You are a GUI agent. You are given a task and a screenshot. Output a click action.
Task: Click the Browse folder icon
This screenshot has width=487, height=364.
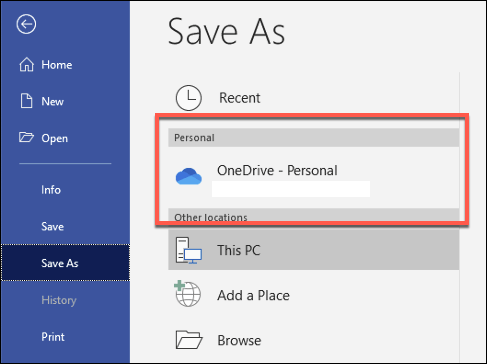pos(189,340)
